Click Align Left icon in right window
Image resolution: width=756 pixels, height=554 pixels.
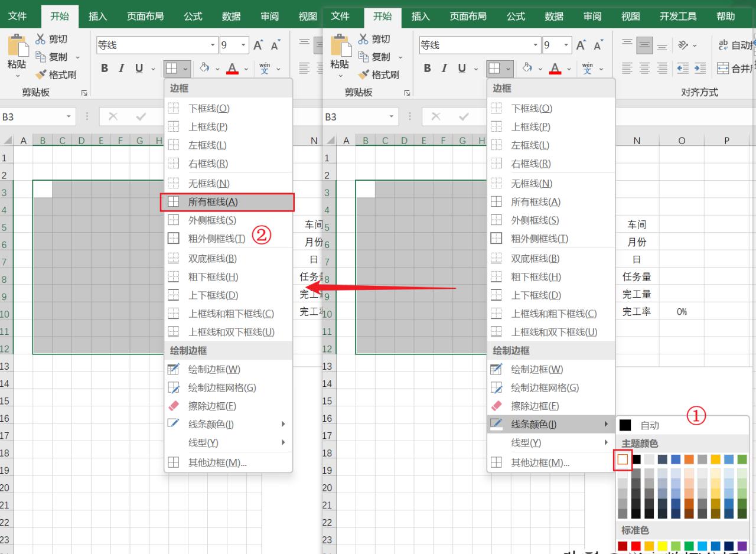[627, 69]
